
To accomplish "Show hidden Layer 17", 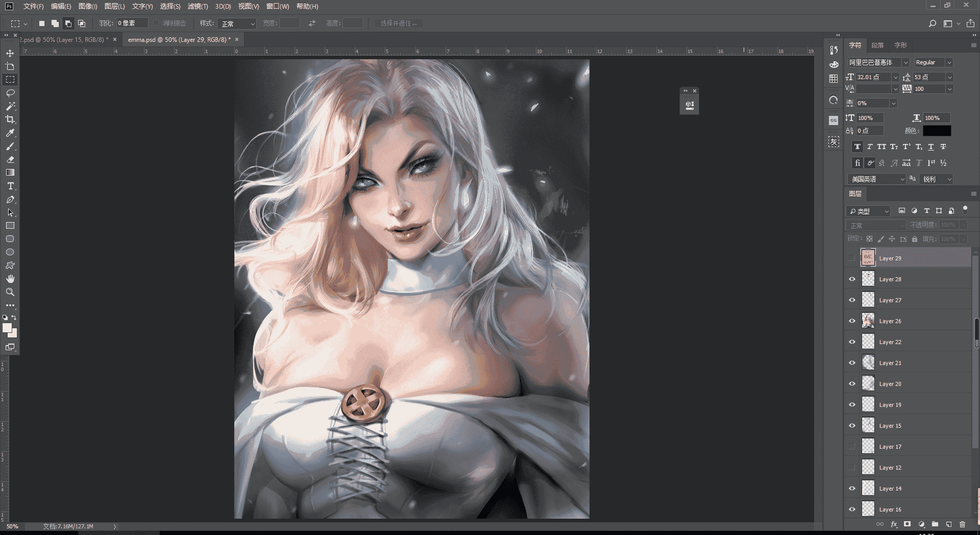I will point(852,447).
